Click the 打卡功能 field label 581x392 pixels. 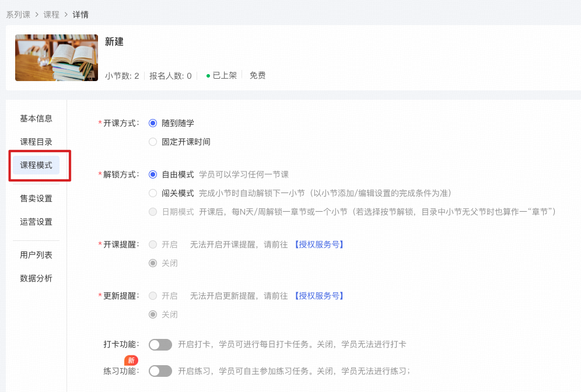coord(121,345)
